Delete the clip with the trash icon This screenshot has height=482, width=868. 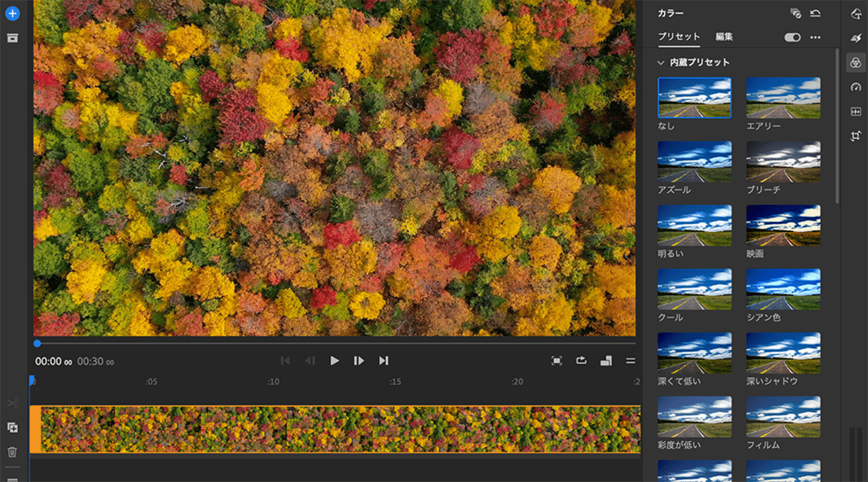click(x=11, y=451)
